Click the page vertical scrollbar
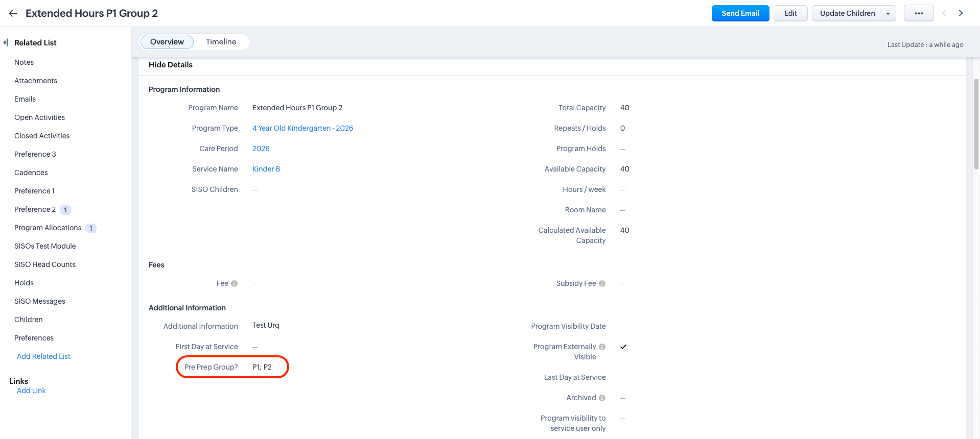 click(976, 124)
